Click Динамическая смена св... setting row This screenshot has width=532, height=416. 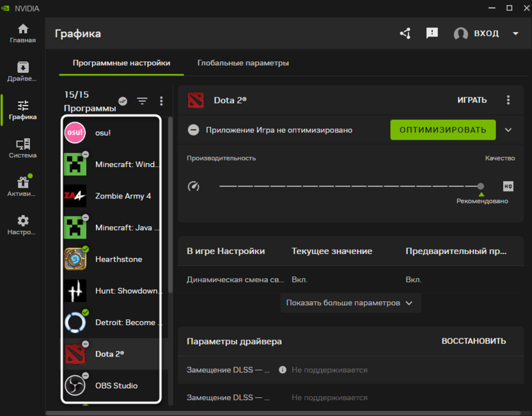(x=350, y=280)
